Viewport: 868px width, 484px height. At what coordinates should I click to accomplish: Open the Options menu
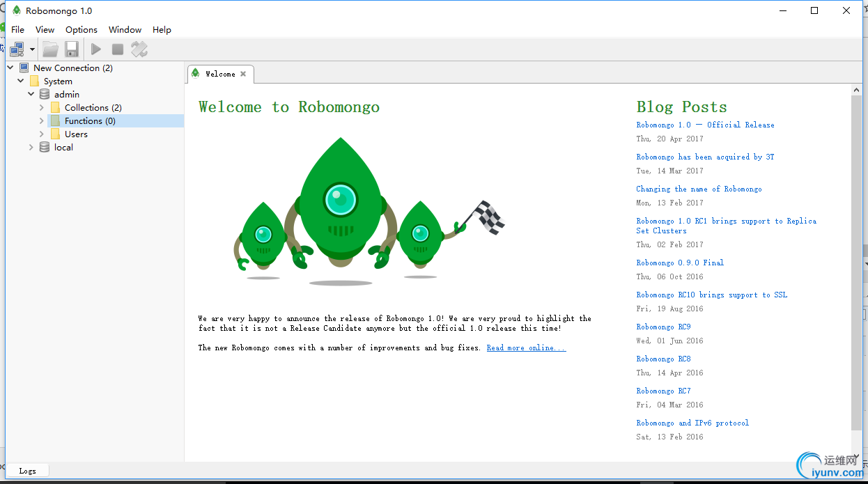click(x=82, y=30)
